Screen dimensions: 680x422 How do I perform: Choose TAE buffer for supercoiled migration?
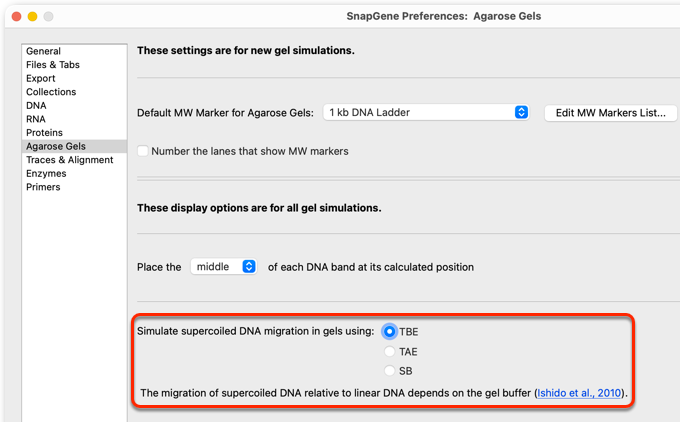coord(389,351)
